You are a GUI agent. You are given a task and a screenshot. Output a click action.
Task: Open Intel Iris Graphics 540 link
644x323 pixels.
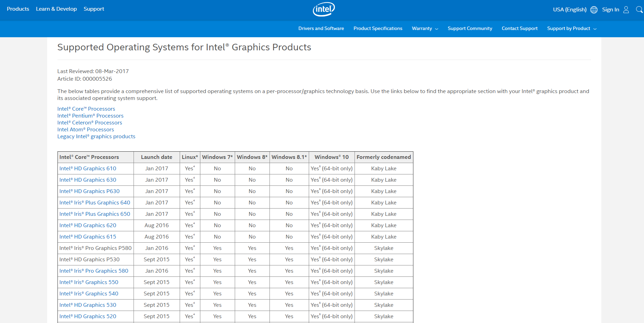89,294
